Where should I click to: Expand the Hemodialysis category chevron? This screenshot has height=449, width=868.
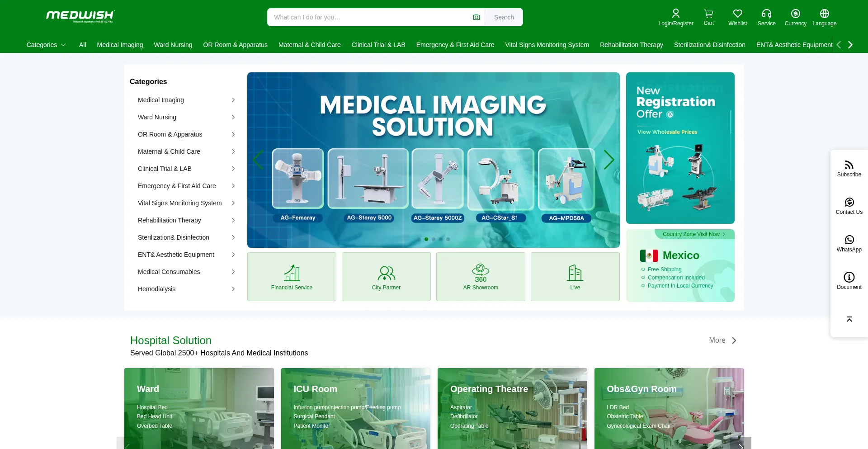pos(233,289)
